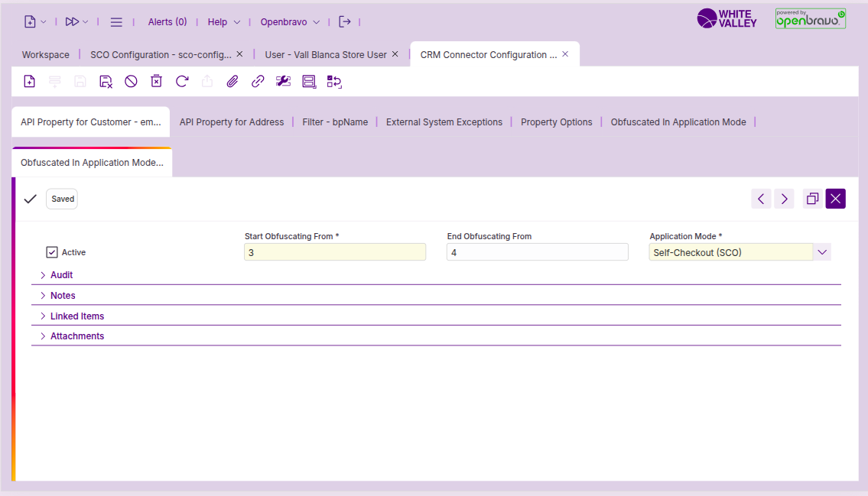Log out using the exit arrow icon

coord(345,22)
